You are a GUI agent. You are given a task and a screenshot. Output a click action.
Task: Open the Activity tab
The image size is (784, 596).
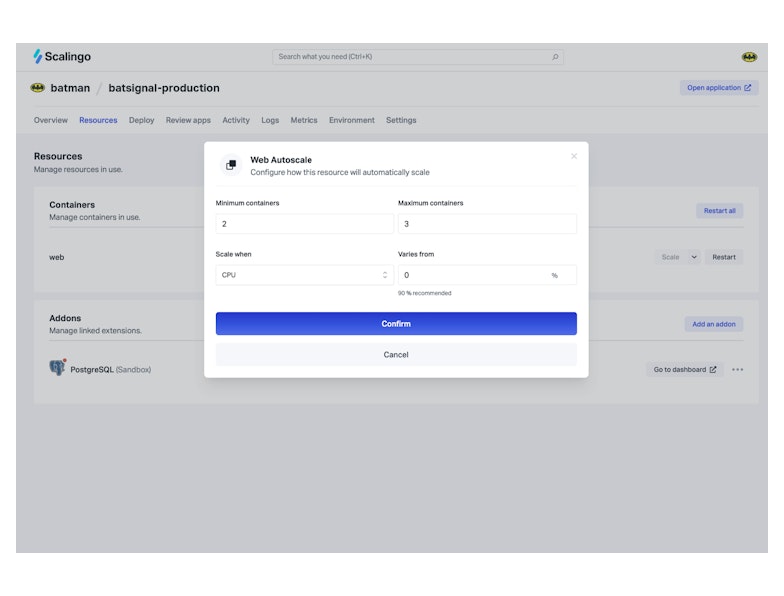tap(236, 120)
